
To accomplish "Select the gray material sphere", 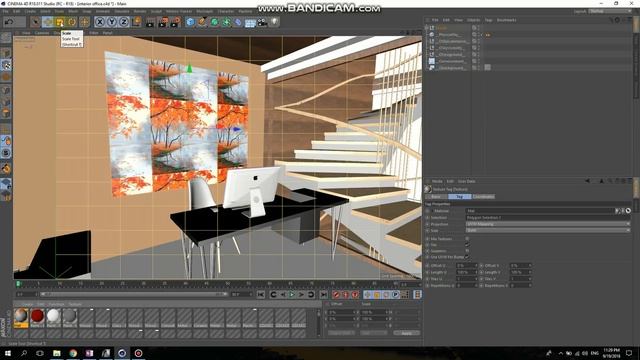I will click(x=69, y=316).
